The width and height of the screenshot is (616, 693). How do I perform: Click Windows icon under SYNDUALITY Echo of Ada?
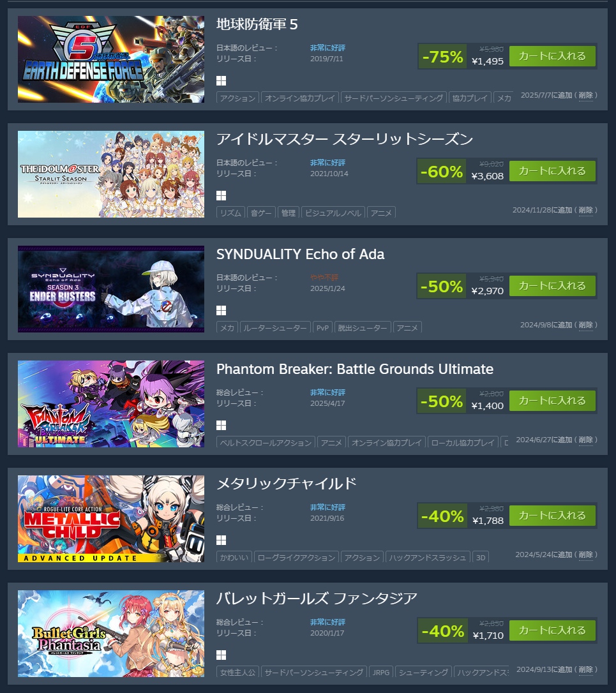click(x=221, y=310)
